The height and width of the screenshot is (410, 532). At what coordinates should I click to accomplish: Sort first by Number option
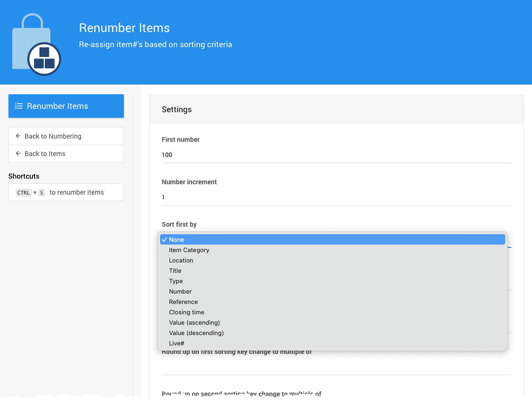180,292
